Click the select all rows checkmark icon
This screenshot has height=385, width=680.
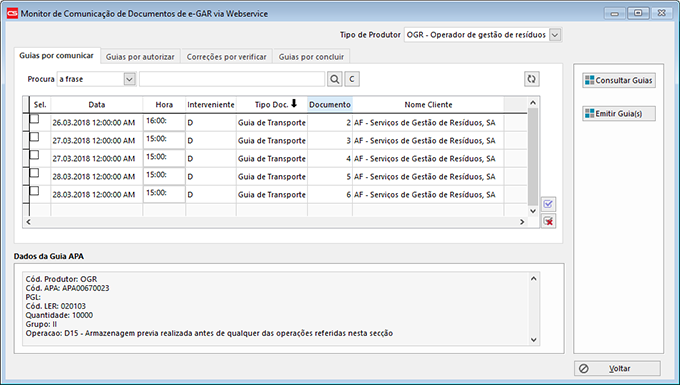[x=548, y=204]
